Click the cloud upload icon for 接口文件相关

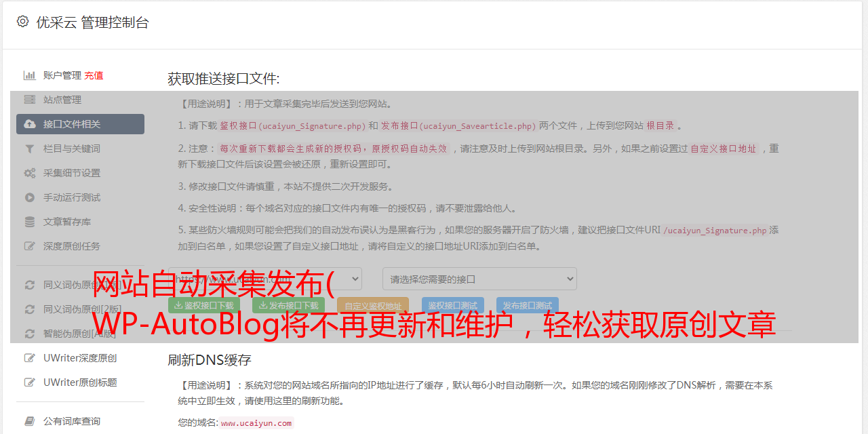[30, 124]
